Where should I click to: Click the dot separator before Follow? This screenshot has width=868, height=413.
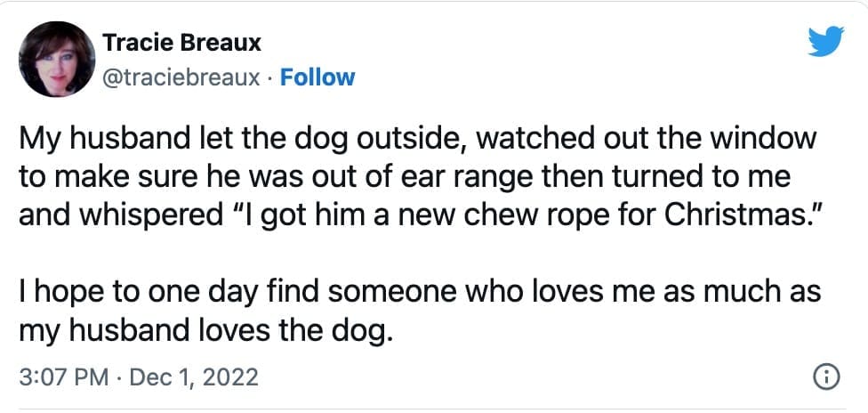click(271, 77)
